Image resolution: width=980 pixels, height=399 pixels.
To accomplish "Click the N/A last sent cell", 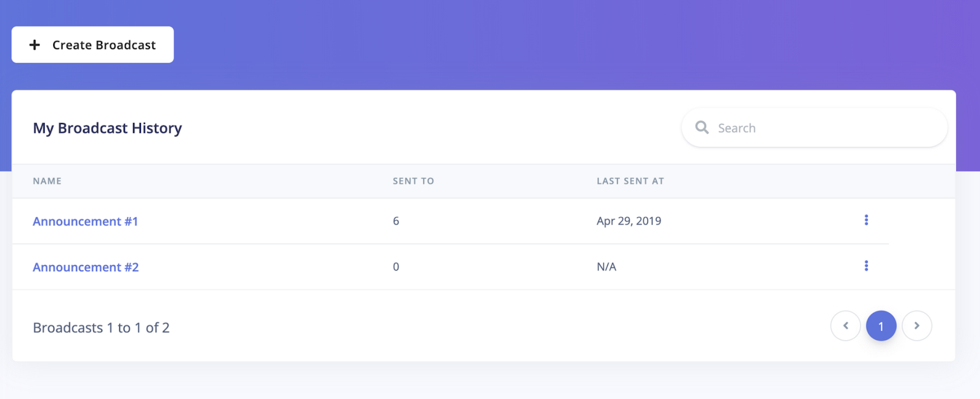I will (x=606, y=267).
